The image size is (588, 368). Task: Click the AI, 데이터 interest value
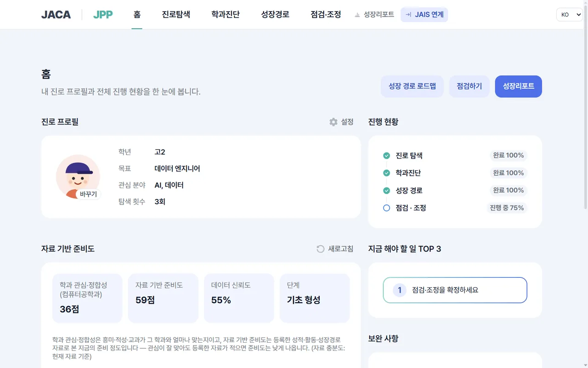click(x=169, y=185)
